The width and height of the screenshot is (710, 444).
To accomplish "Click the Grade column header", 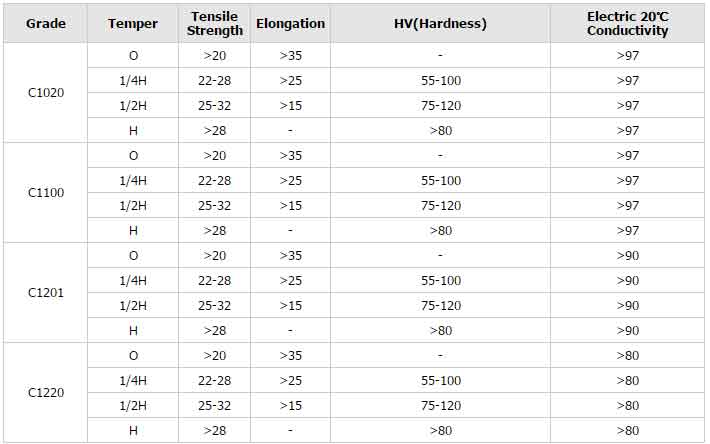I will [46, 23].
